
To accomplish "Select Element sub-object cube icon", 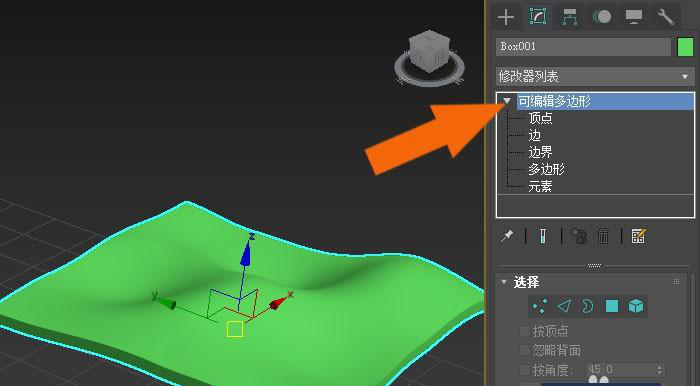I will click(636, 306).
